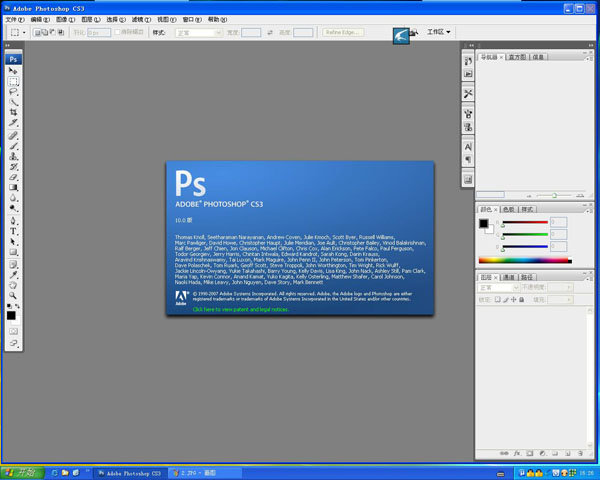Click the color spectrum ramp in the Color panel
600x480 pixels.
click(524, 260)
